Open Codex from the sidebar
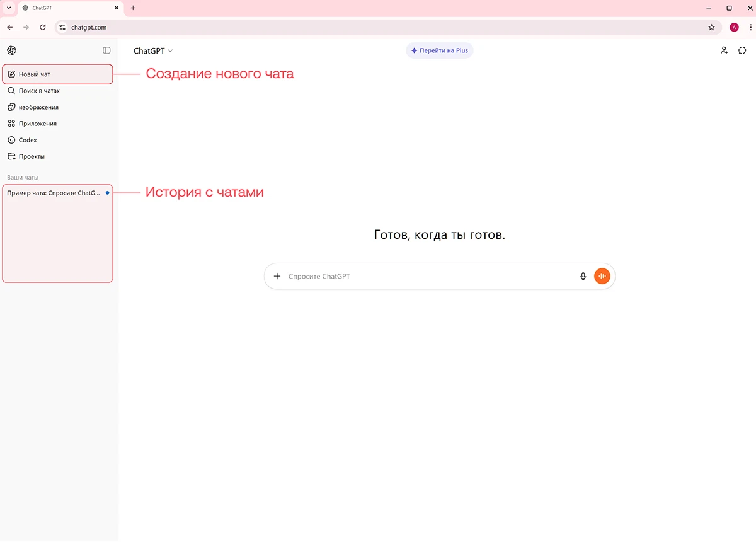Screen dimensions: 756x542 (28, 140)
